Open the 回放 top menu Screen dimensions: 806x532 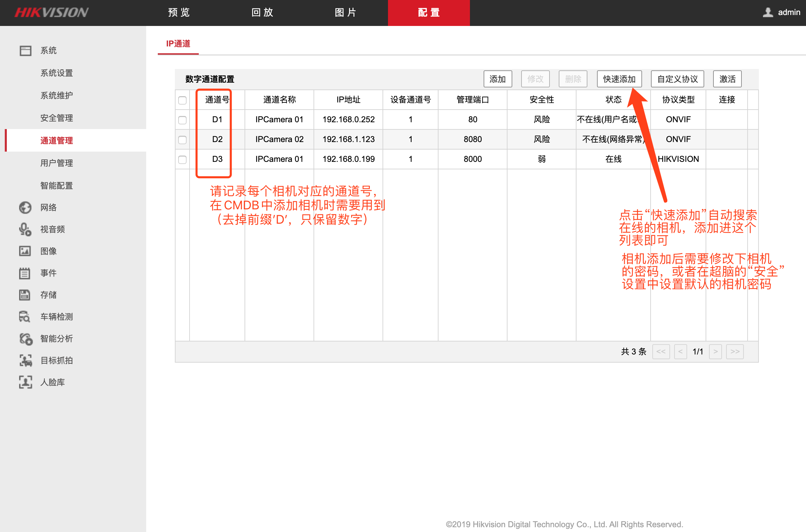(262, 13)
